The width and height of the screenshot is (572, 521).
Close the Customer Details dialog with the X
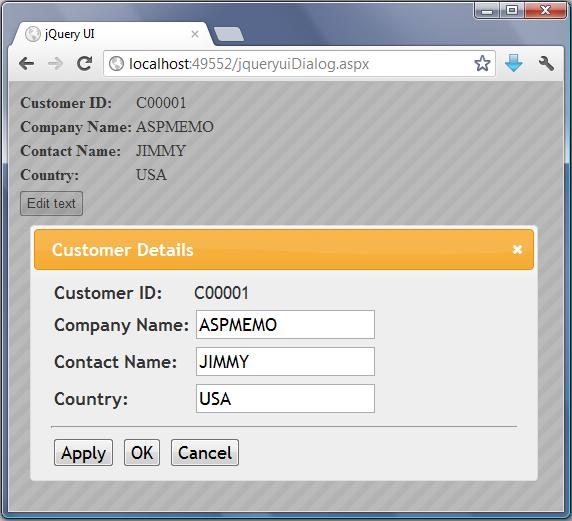coord(517,250)
